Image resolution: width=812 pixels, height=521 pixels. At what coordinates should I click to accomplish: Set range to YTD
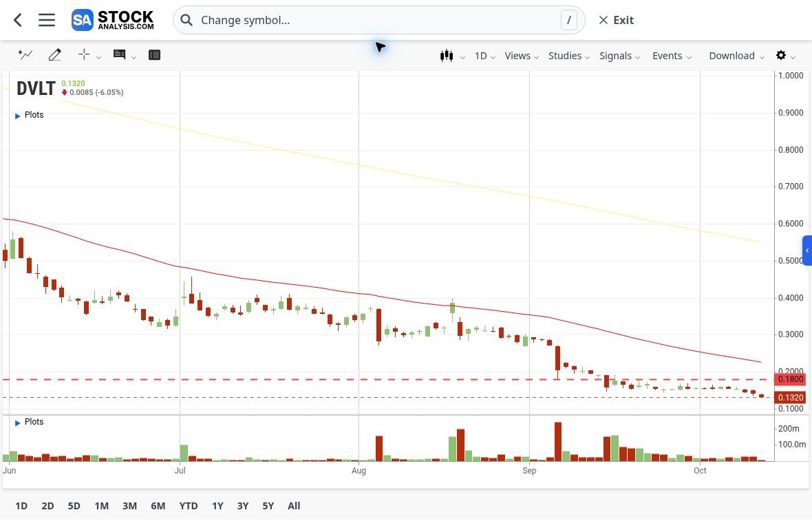[189, 506]
